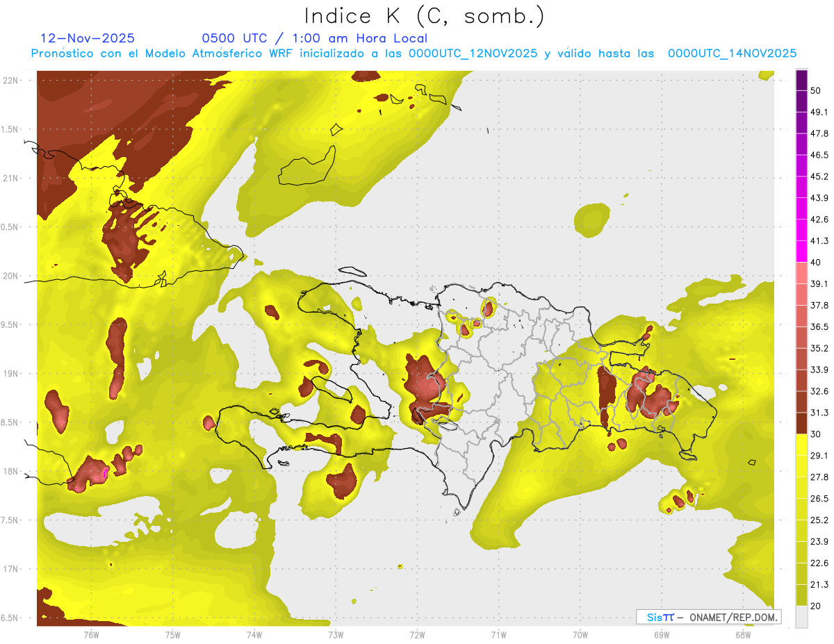Click the '40' value on color scale
The image size is (834, 644).
click(x=816, y=262)
